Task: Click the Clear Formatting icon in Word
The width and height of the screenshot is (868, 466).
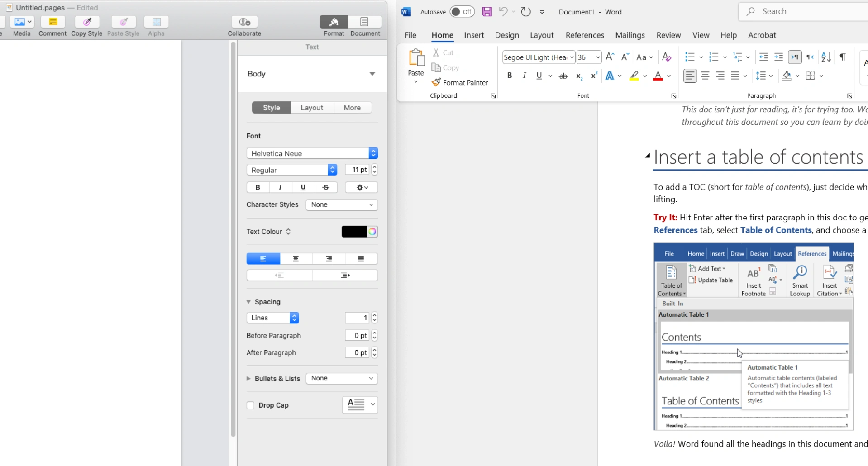Action: point(666,57)
